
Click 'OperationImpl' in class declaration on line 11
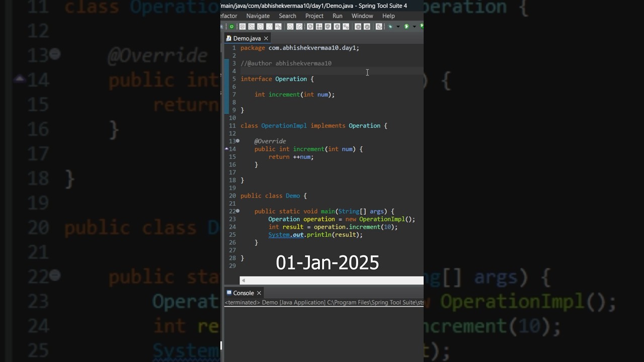284,126
